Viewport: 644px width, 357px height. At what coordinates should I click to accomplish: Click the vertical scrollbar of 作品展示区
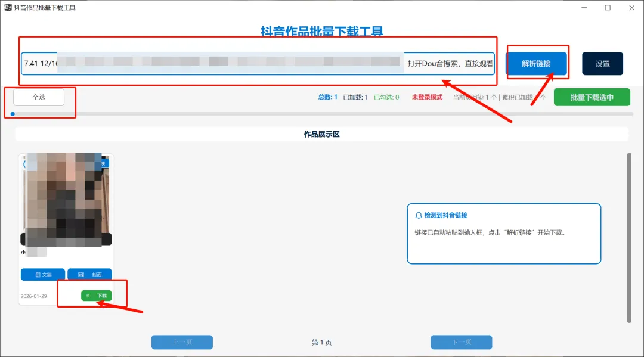click(x=629, y=238)
